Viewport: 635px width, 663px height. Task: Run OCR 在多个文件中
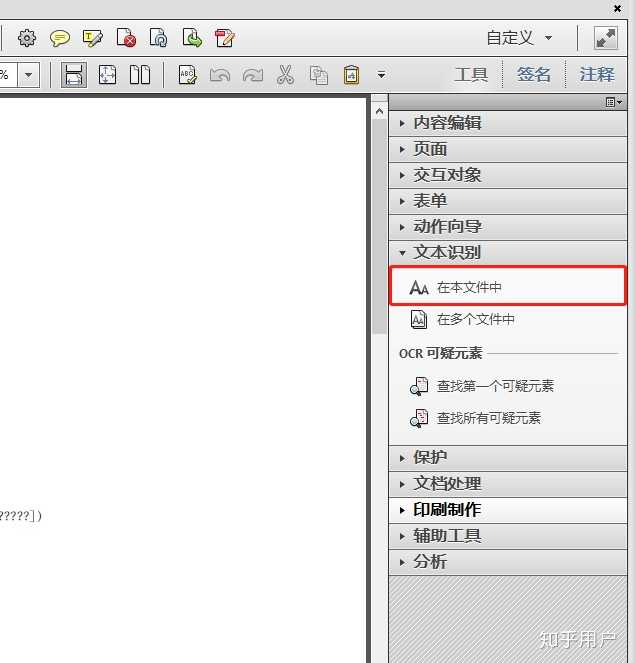pos(463,320)
